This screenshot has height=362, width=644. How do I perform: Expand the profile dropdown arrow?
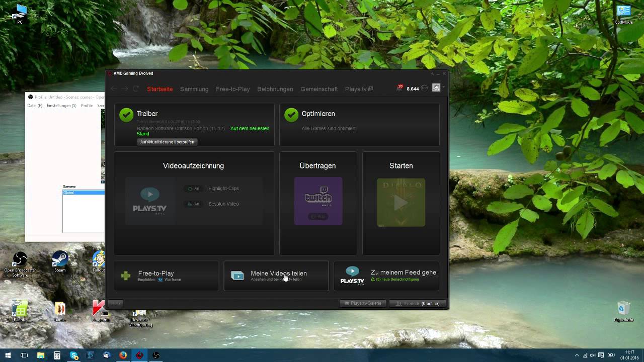(443, 87)
